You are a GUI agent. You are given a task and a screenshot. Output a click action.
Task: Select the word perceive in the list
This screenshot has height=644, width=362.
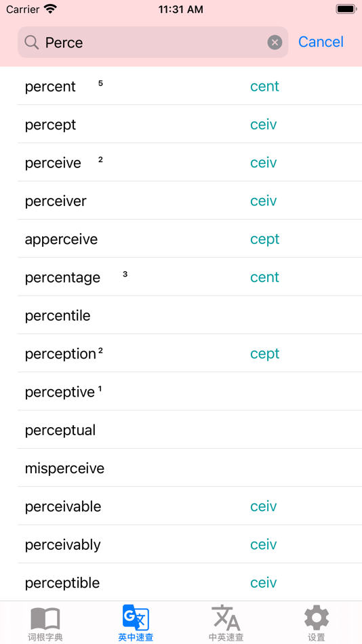click(x=53, y=163)
